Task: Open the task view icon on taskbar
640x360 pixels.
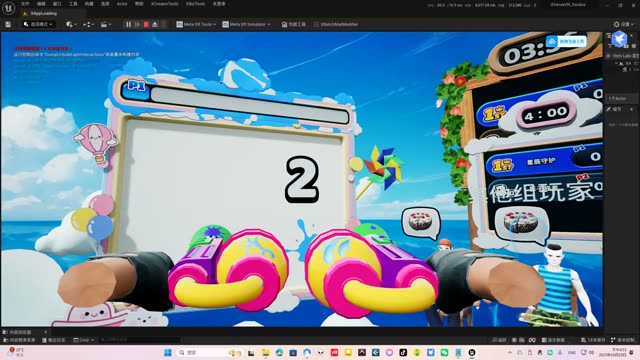Action: click(251, 353)
